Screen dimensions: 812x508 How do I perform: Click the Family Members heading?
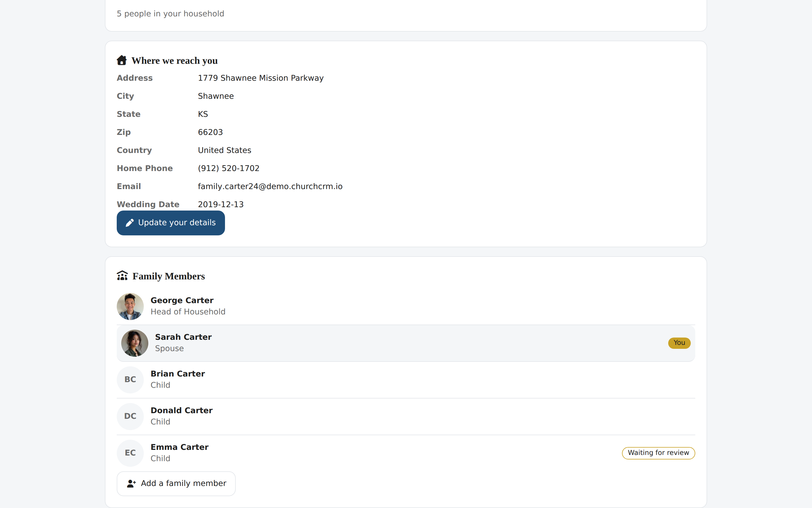tap(168, 276)
